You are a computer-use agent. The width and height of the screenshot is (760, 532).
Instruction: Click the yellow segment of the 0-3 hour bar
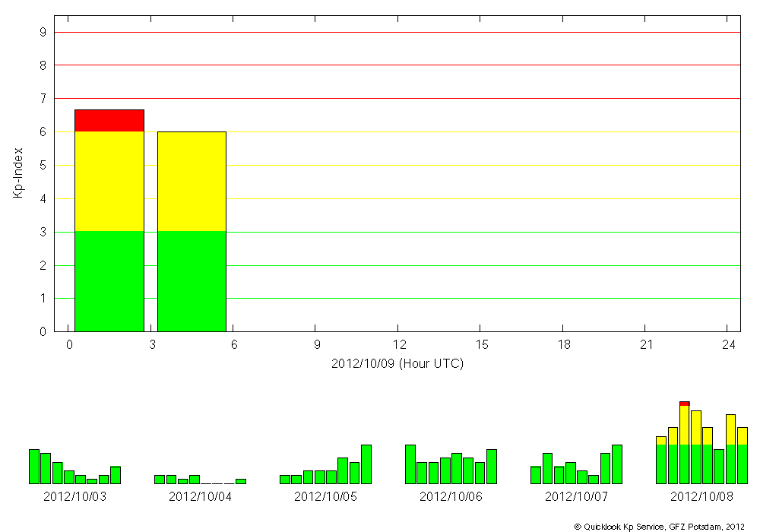click(109, 182)
